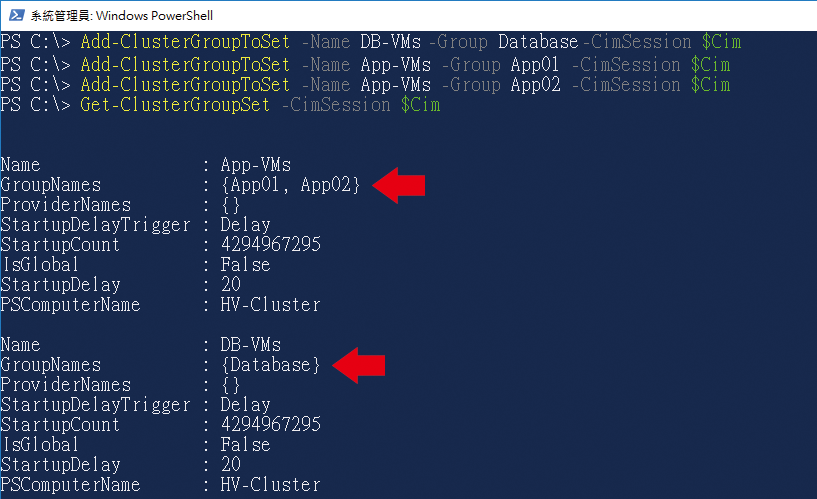Click the Database argument in the first command
The image size is (817, 499).
click(538, 43)
